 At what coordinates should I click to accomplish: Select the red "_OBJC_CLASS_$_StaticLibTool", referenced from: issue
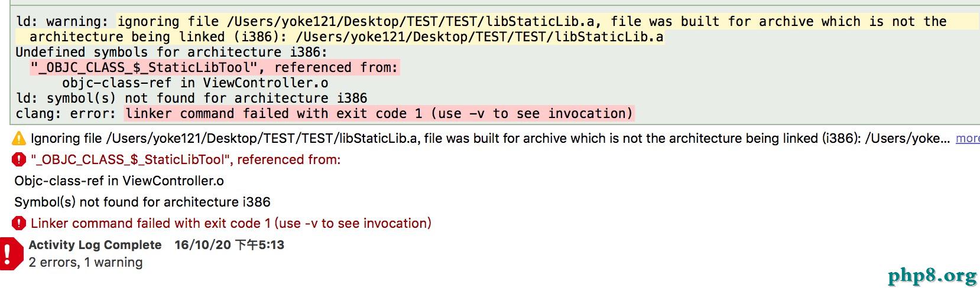[185, 159]
